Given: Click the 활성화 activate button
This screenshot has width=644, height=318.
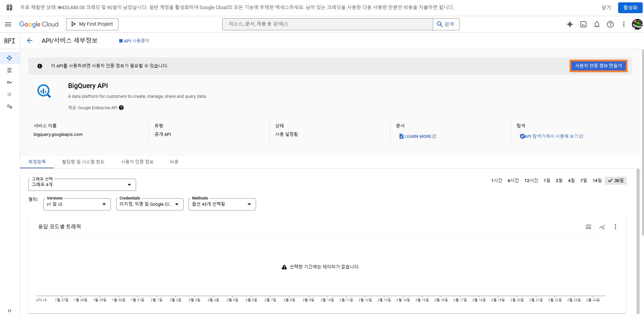Looking at the screenshot, I should 630,7.
